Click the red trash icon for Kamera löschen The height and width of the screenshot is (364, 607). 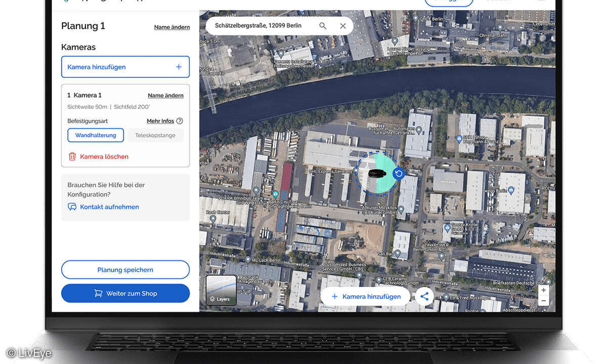click(72, 157)
